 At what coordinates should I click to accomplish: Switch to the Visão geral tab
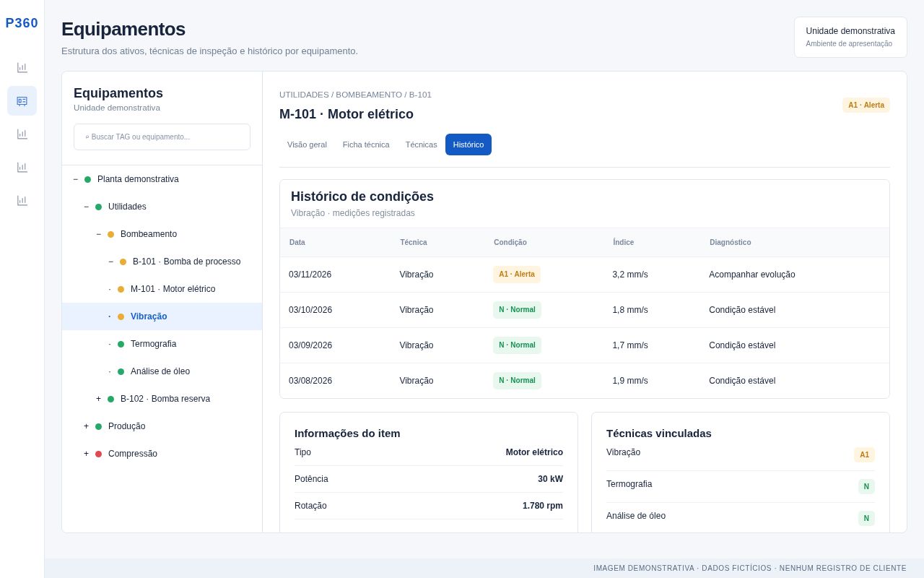307,144
